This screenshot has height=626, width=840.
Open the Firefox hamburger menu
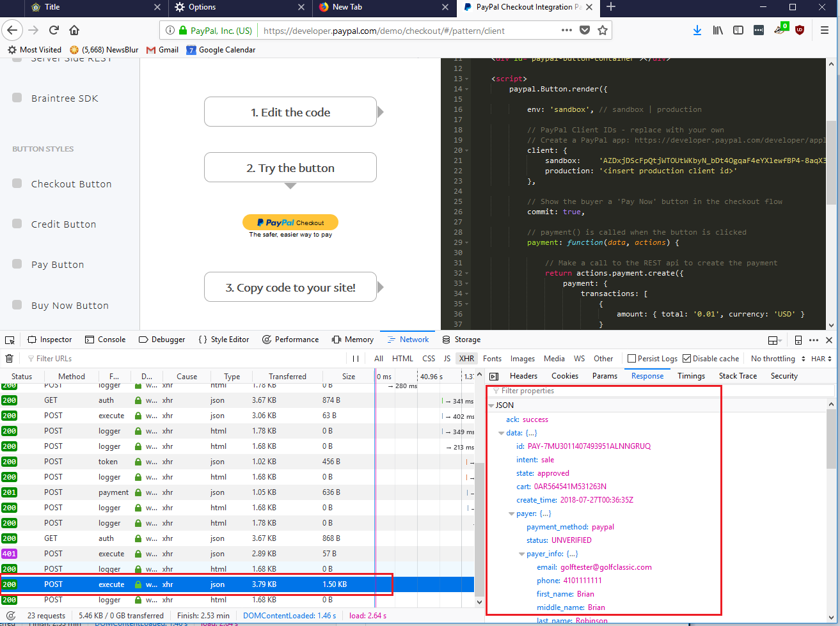(825, 30)
